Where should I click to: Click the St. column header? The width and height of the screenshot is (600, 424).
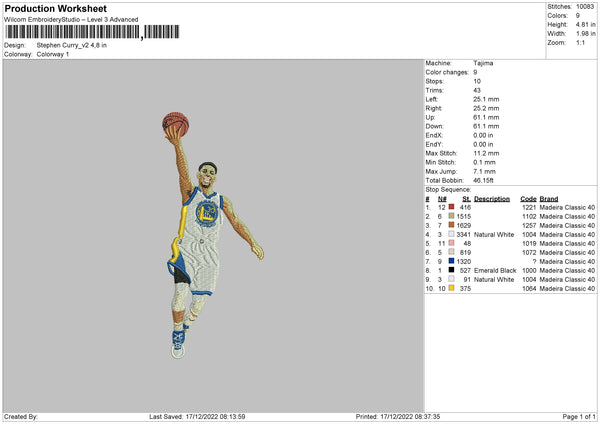[x=466, y=199]
